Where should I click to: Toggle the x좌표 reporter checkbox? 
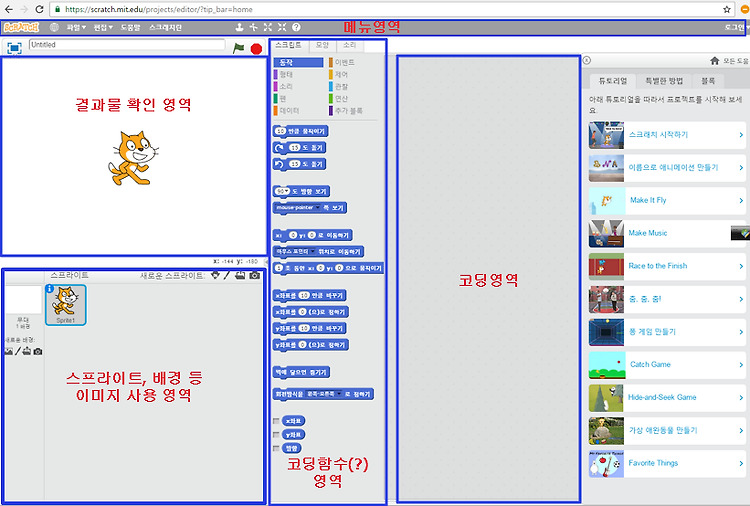(276, 421)
